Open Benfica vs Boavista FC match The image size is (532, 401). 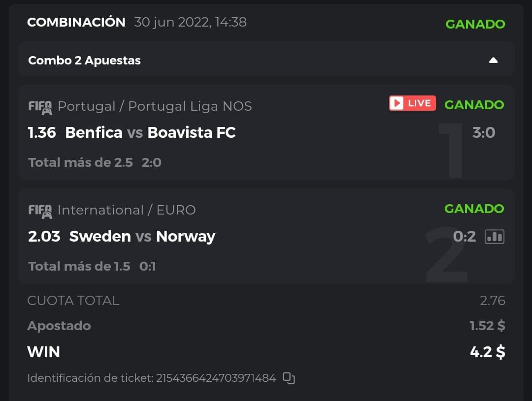[x=150, y=132]
